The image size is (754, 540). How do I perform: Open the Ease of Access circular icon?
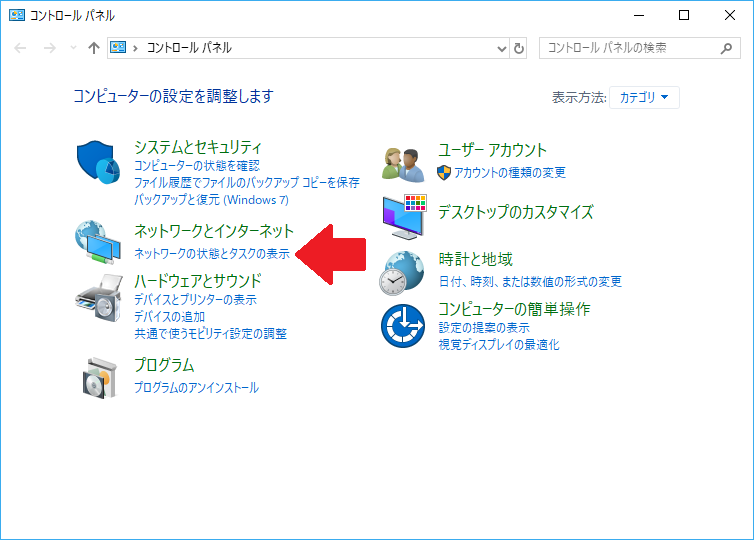403,326
